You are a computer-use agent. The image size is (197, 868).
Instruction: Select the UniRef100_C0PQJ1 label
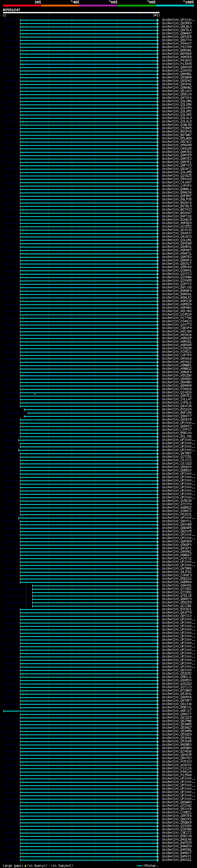[177, 402]
